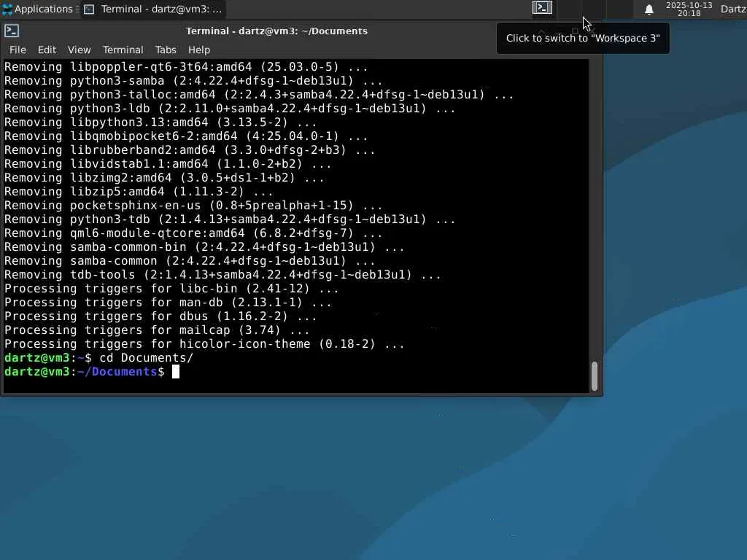
Task: Click the 'Removing samba-common (2:4.22.4' line
Action: pyautogui.click(x=190, y=260)
